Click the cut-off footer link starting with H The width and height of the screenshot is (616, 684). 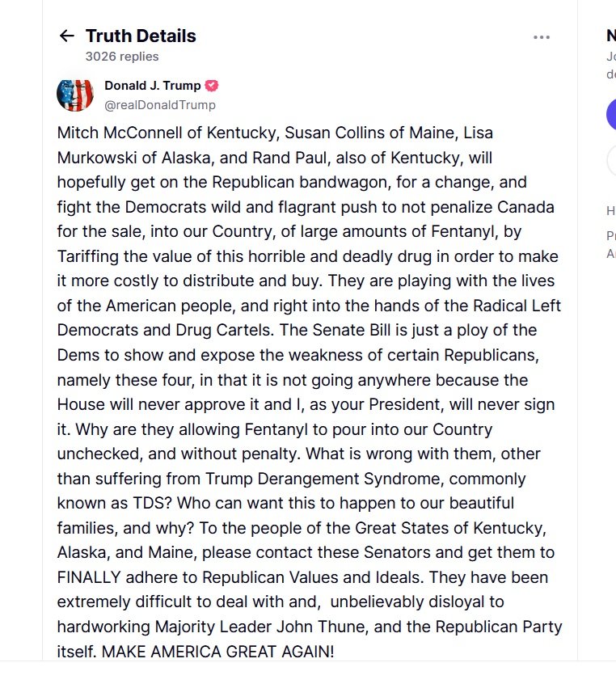click(x=610, y=211)
